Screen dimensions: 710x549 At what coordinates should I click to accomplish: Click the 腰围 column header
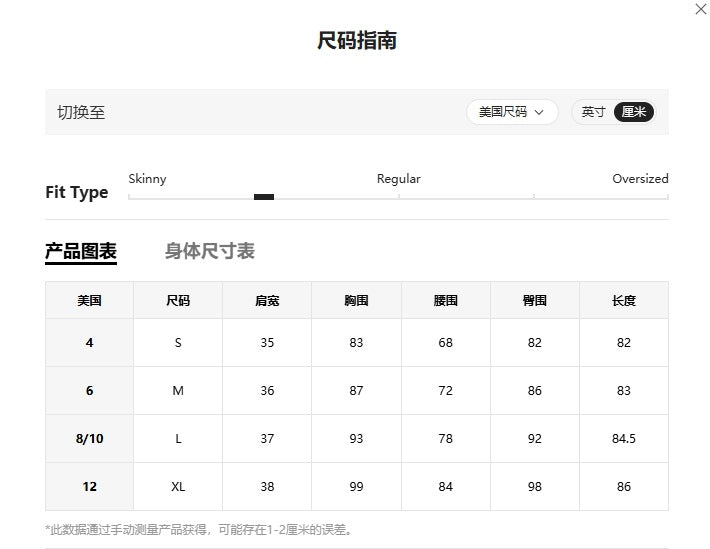click(x=446, y=300)
